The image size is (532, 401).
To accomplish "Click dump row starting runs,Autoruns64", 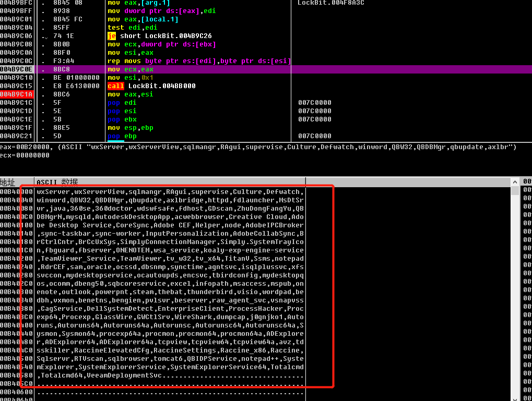I will click(170, 325).
